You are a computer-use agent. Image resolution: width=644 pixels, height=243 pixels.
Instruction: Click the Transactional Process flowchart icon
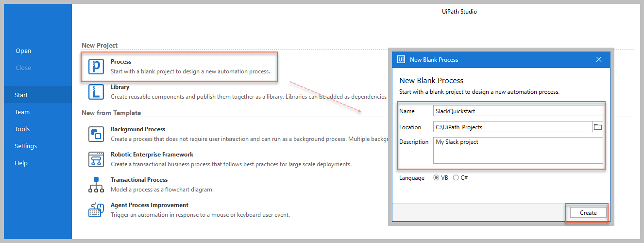pyautogui.click(x=96, y=184)
